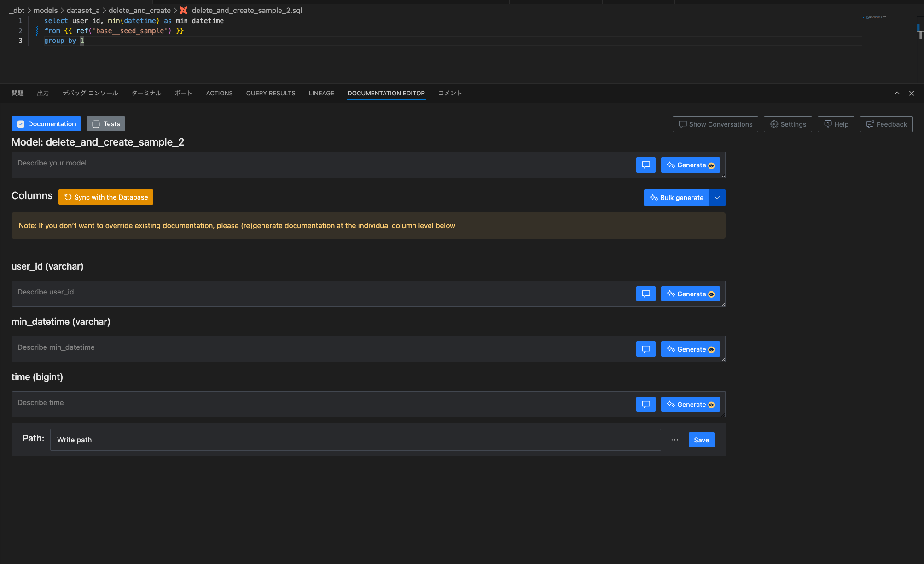Open Bulk generate dropdown arrow

pyautogui.click(x=717, y=198)
